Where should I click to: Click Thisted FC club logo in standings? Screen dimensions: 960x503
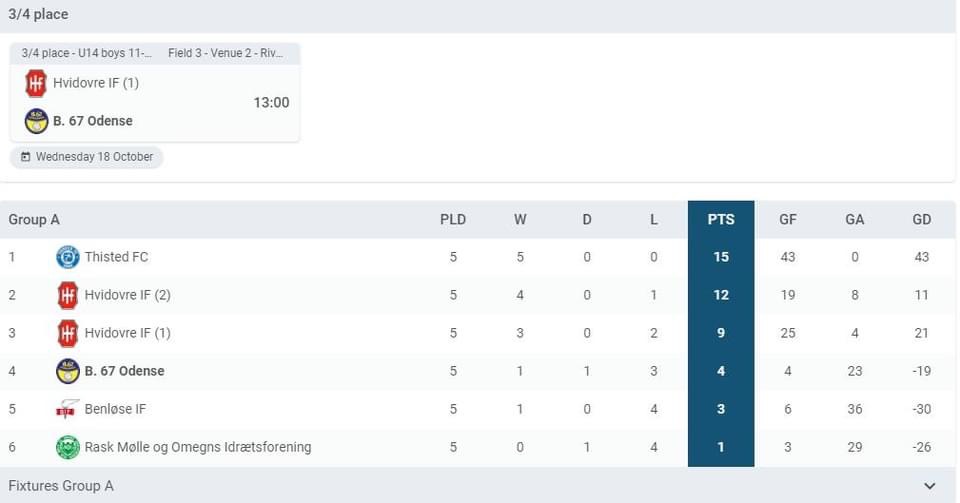click(x=67, y=257)
